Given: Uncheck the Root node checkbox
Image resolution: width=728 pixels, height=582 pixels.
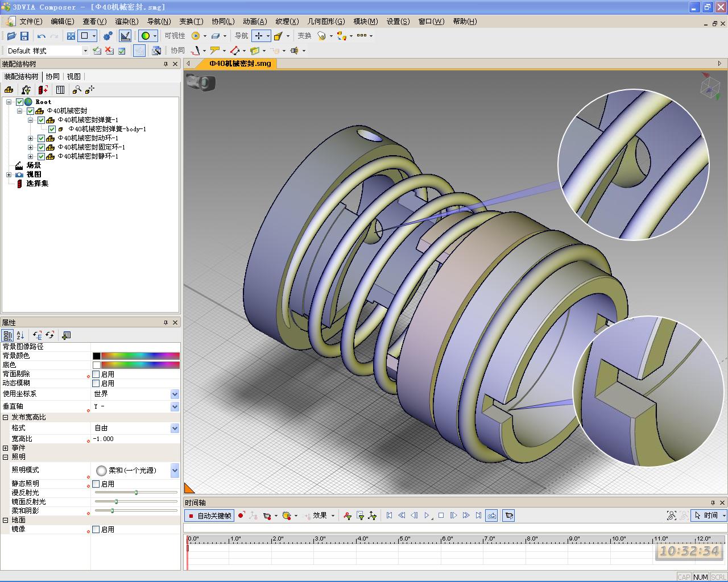Looking at the screenshot, I should (19, 102).
